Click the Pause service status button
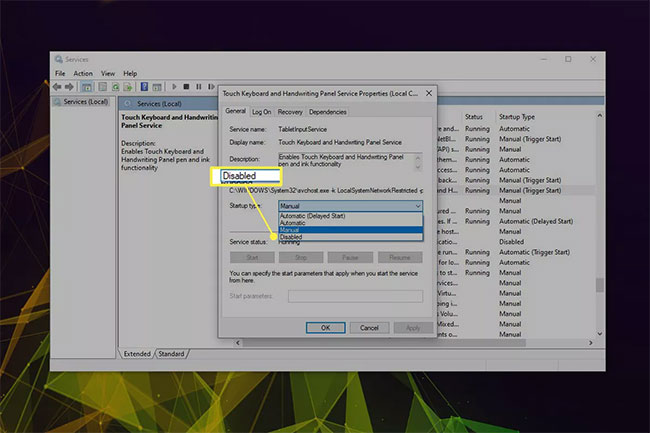The image size is (650, 433). [350, 257]
